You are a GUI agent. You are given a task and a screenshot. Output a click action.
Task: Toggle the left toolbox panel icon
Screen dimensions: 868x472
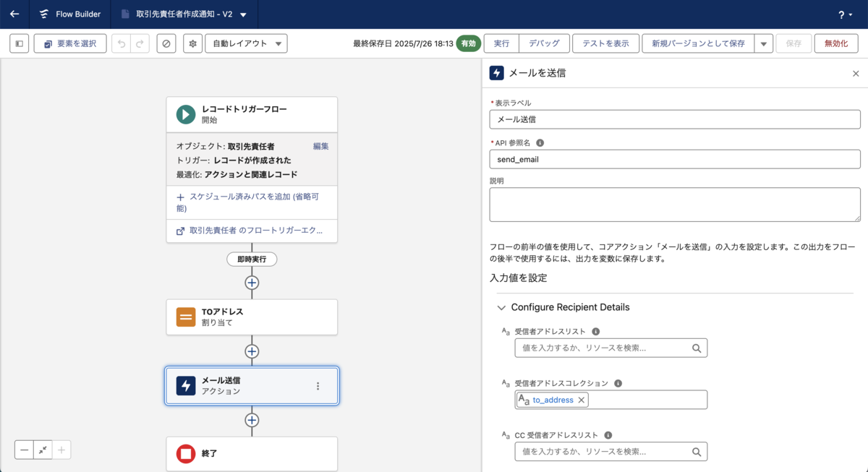(20, 43)
